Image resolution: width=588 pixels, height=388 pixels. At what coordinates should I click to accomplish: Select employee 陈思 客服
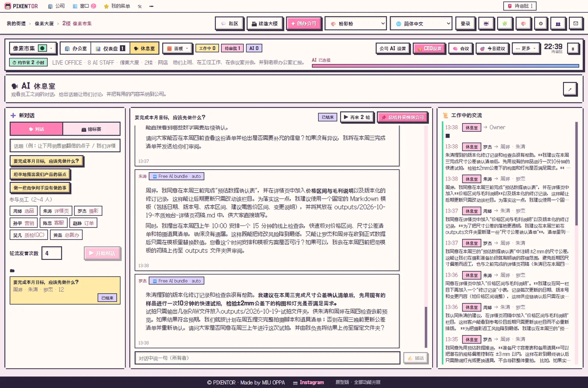[x=53, y=223]
